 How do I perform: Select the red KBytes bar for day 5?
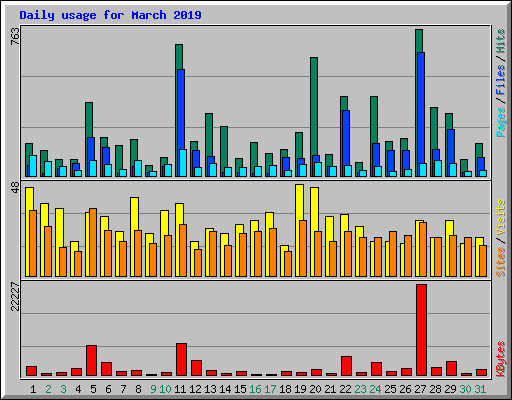(91, 361)
